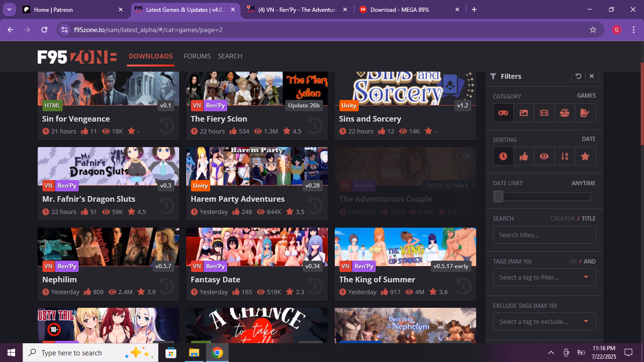Select the images category icon in Filters

524,113
